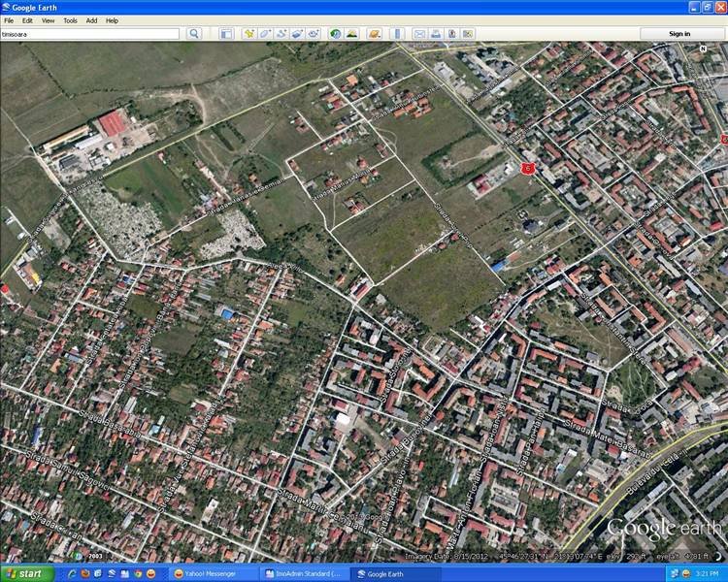Add an image overlay
This screenshot has height=582, width=728.
pyautogui.click(x=298, y=33)
